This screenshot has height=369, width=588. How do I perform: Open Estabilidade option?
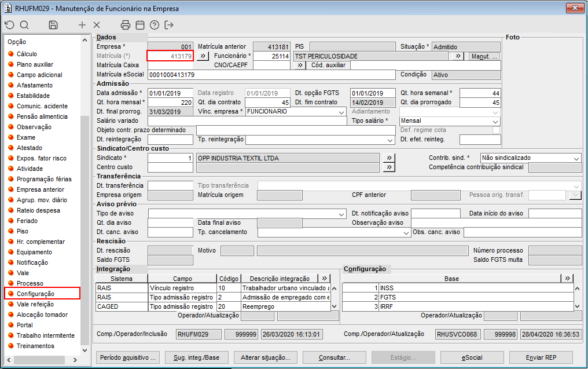[x=33, y=96]
